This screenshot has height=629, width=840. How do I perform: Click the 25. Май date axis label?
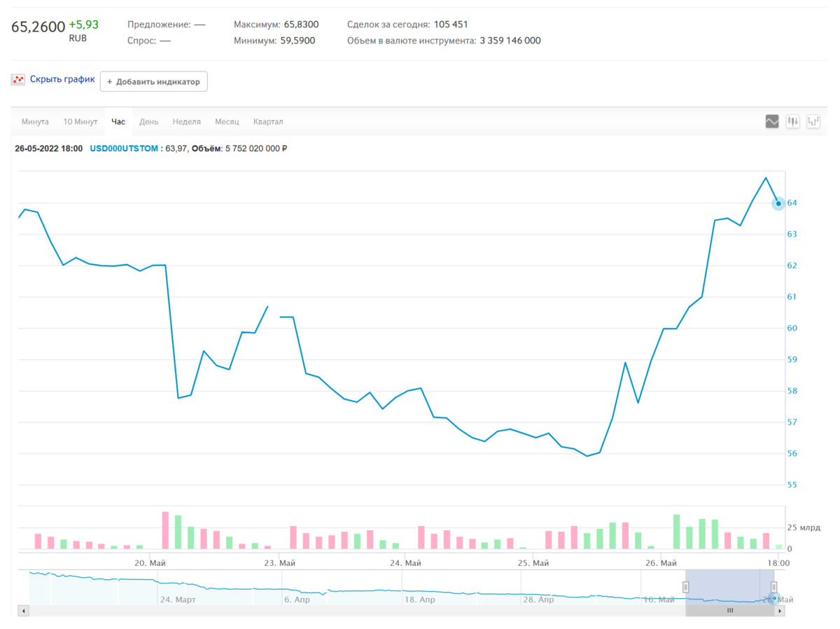point(533,562)
